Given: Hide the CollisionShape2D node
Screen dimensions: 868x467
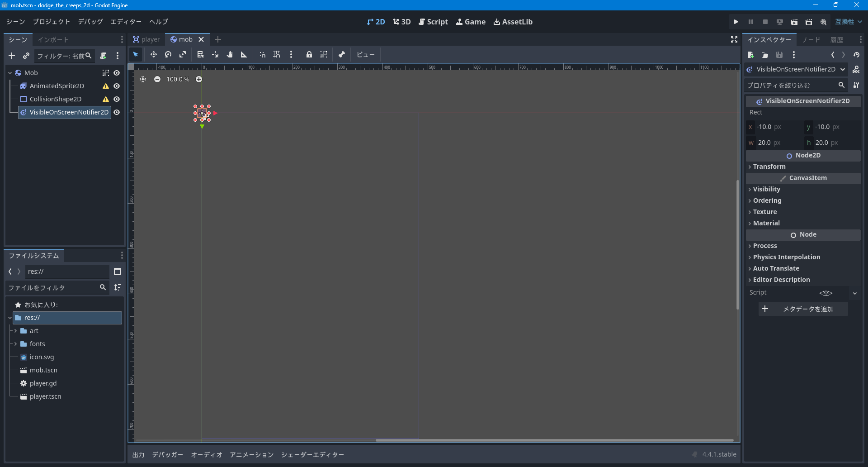Looking at the screenshot, I should click(117, 99).
